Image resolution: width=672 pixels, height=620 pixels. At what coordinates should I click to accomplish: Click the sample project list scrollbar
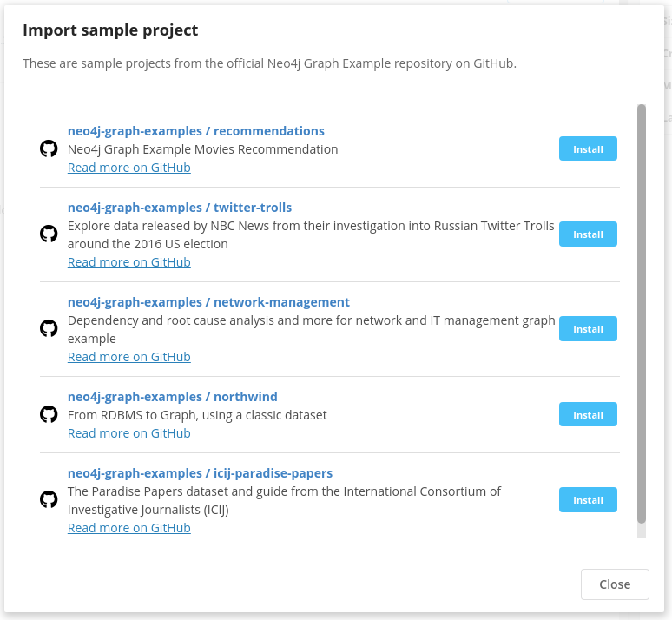[641, 313]
